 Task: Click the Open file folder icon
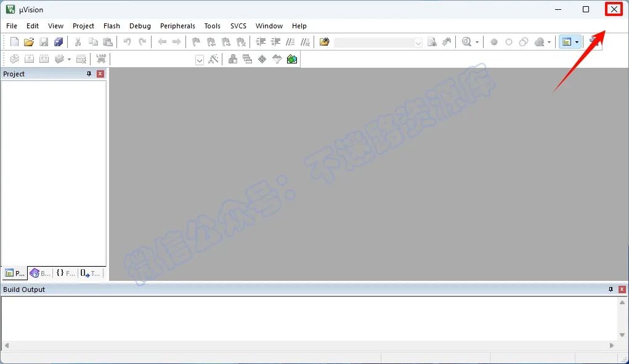tap(29, 42)
